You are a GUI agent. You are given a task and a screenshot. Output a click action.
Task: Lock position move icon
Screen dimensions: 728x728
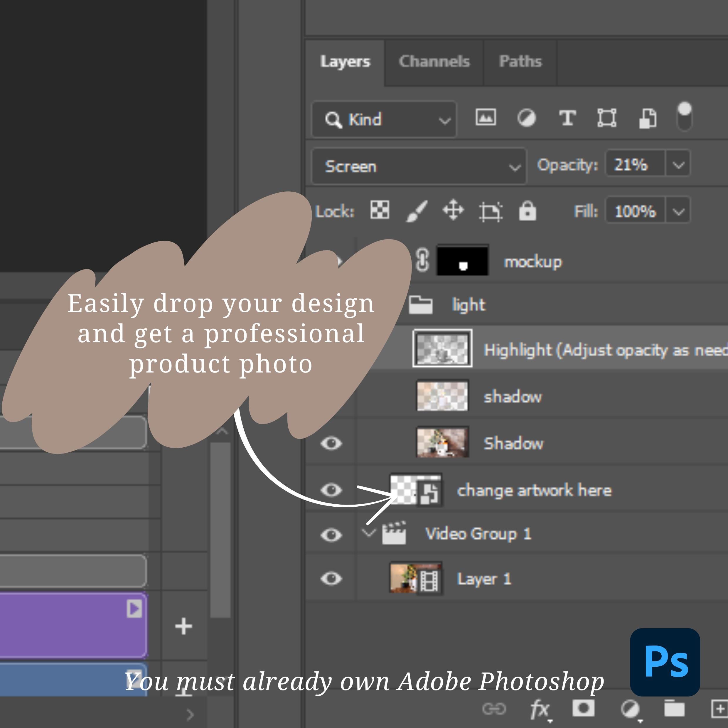coord(453,210)
